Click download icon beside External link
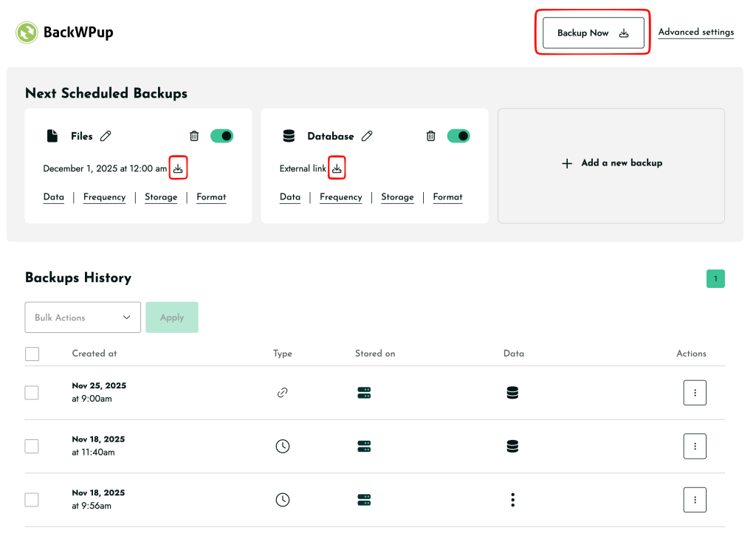Image resolution: width=756 pixels, height=539 pixels. coord(337,168)
